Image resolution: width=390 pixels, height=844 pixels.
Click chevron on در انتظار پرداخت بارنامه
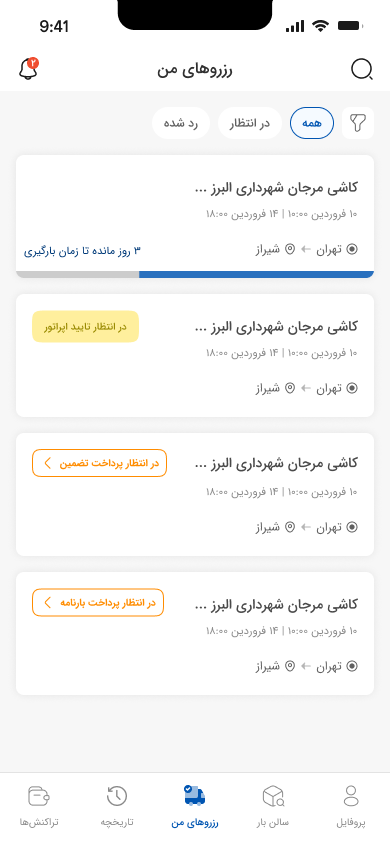click(47, 602)
